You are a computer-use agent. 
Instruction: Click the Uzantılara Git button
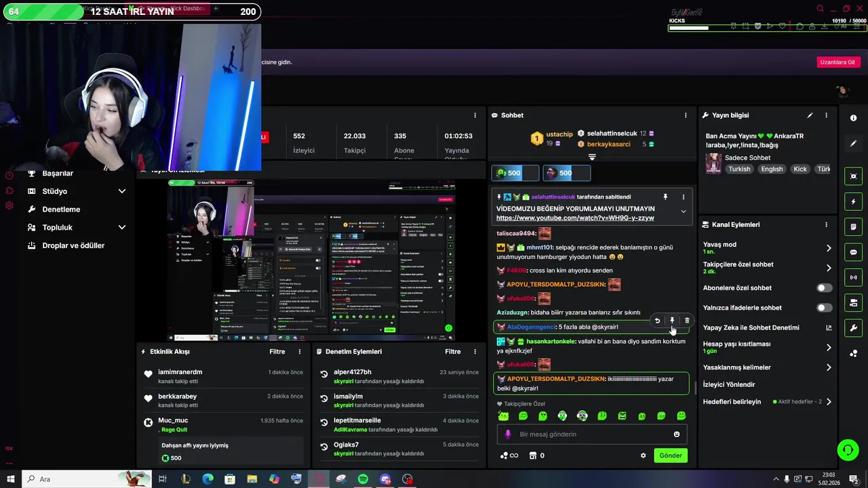(x=837, y=62)
